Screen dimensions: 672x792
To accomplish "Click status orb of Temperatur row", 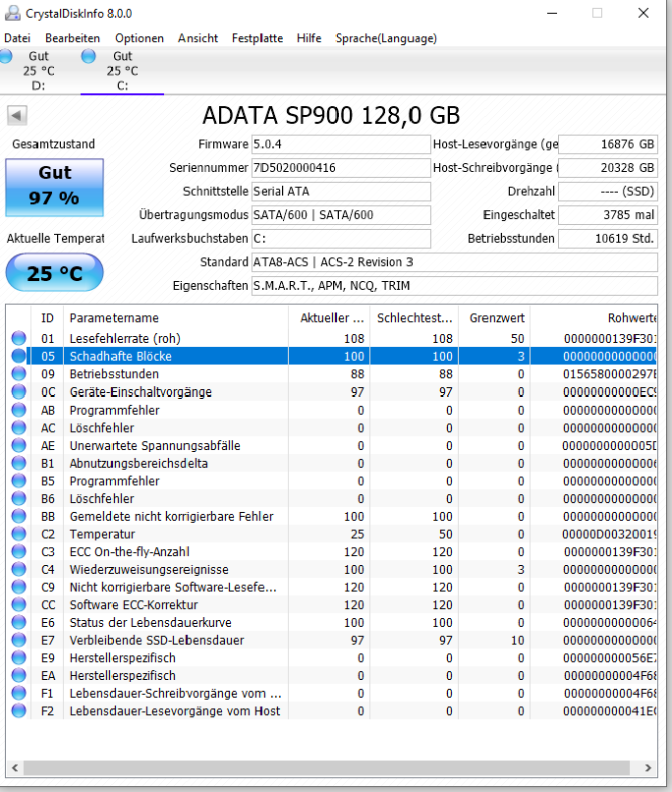I will (x=19, y=534).
